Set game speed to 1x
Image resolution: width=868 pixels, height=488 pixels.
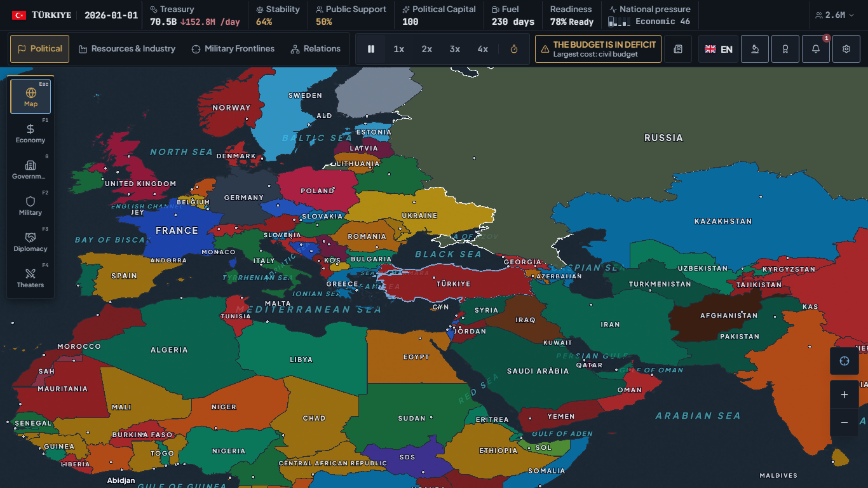[399, 49]
